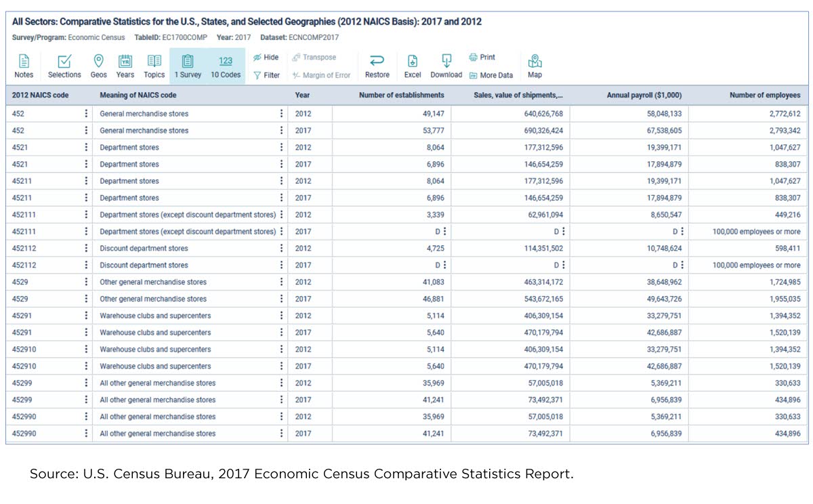Screen dimensions: 813x504
Task: Select the 38,648,962 payroll cell
Action: click(x=629, y=282)
